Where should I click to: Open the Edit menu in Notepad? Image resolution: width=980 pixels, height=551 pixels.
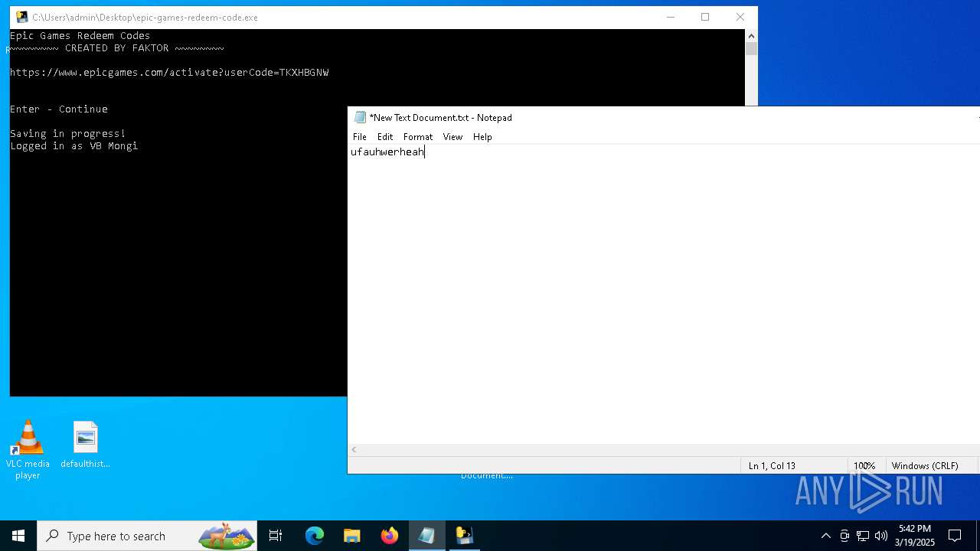click(x=385, y=137)
